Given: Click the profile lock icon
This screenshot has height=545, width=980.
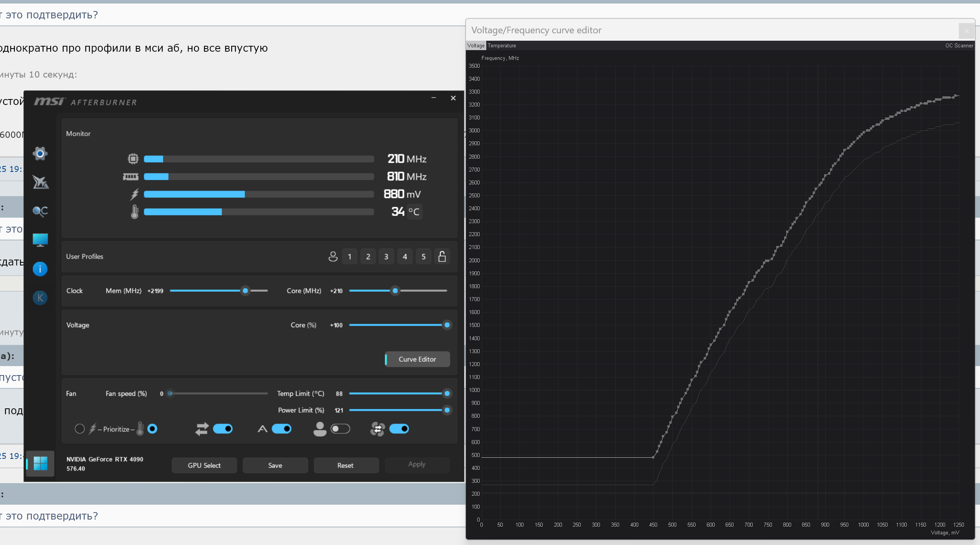Looking at the screenshot, I should click(442, 256).
